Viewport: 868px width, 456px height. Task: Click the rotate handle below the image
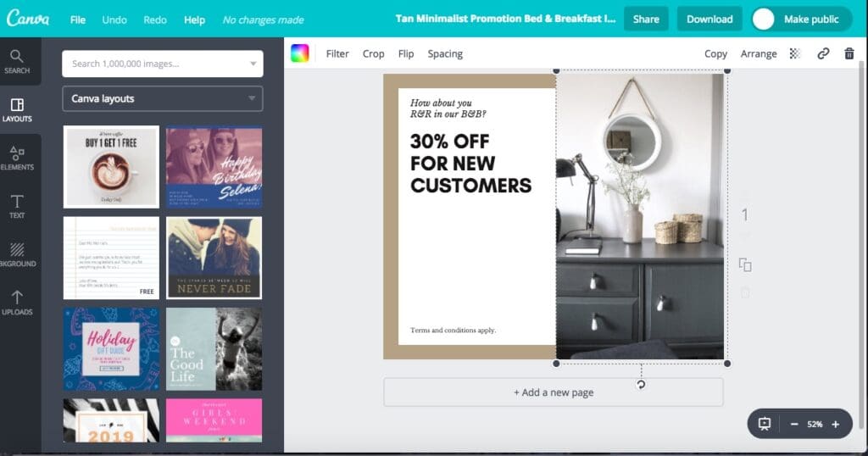[641, 384]
